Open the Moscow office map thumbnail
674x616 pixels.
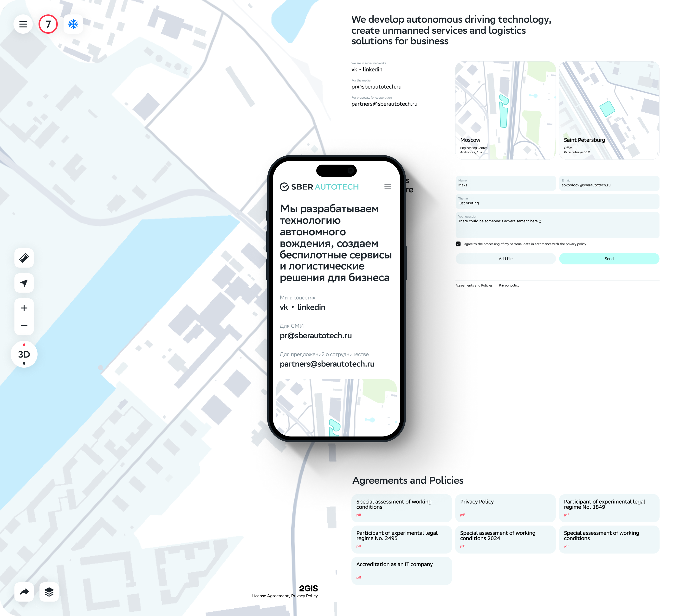[505, 110]
